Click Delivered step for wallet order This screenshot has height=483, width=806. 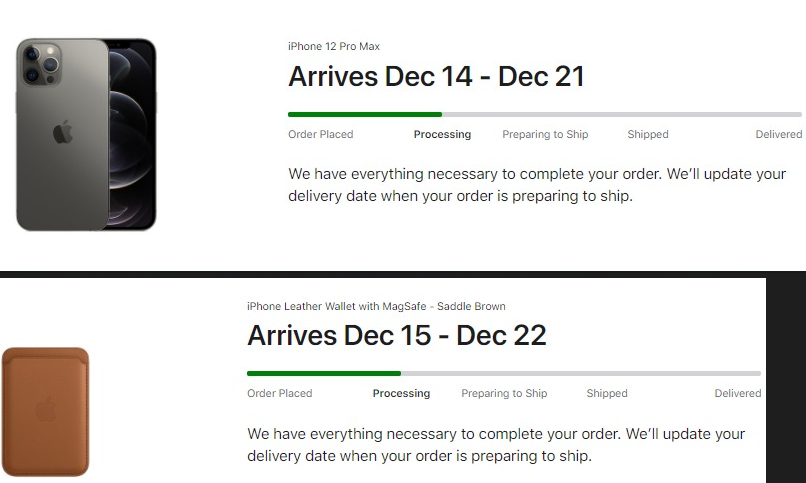[x=738, y=394]
